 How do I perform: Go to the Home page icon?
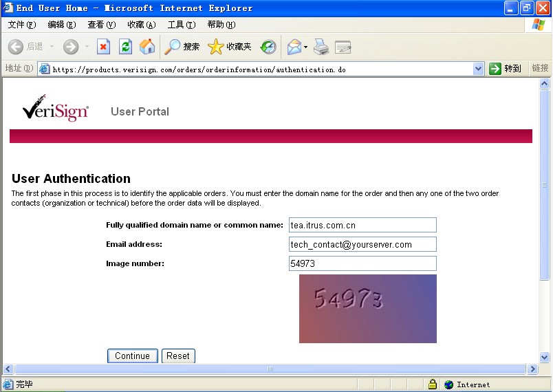tap(147, 47)
